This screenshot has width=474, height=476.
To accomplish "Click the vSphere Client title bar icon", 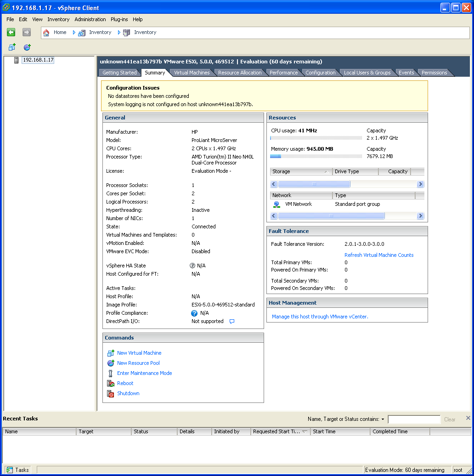I will 6,7.
